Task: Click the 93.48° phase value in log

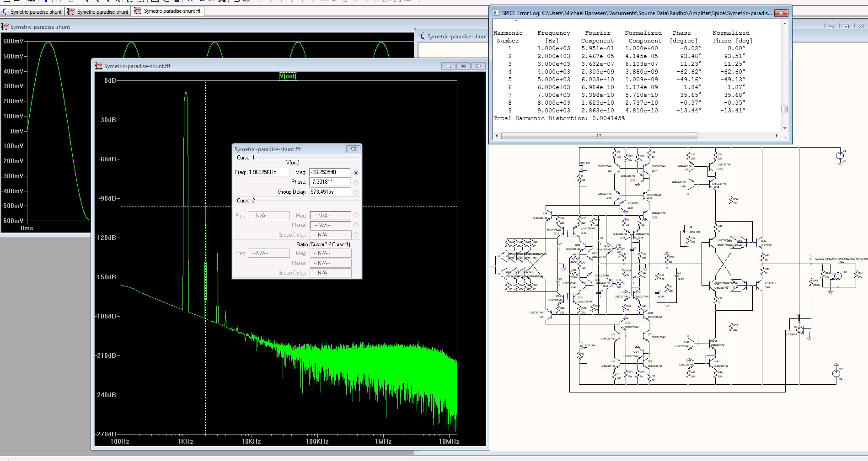Action: pos(691,56)
